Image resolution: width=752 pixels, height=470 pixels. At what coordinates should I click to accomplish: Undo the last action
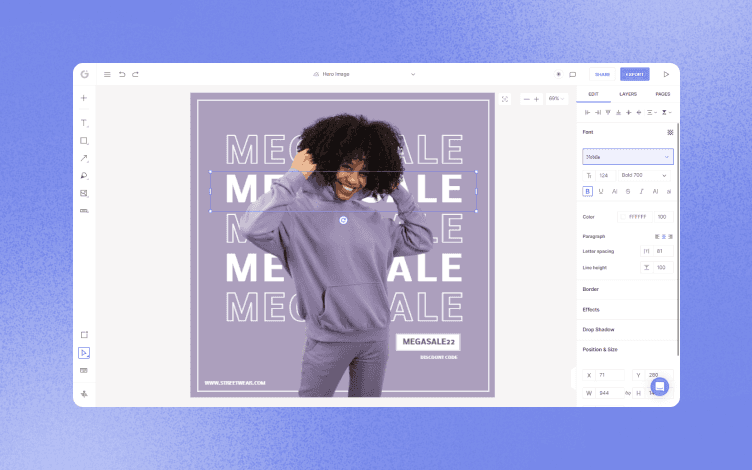pos(122,74)
